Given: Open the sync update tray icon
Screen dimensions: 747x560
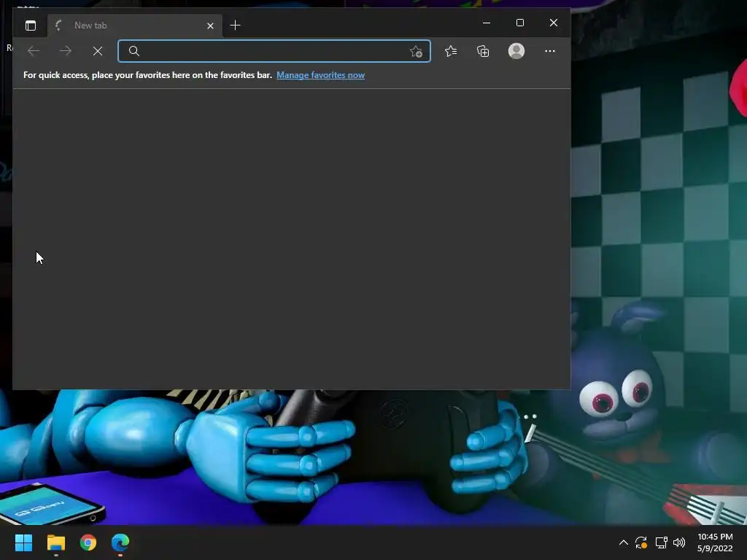Looking at the screenshot, I should point(641,542).
